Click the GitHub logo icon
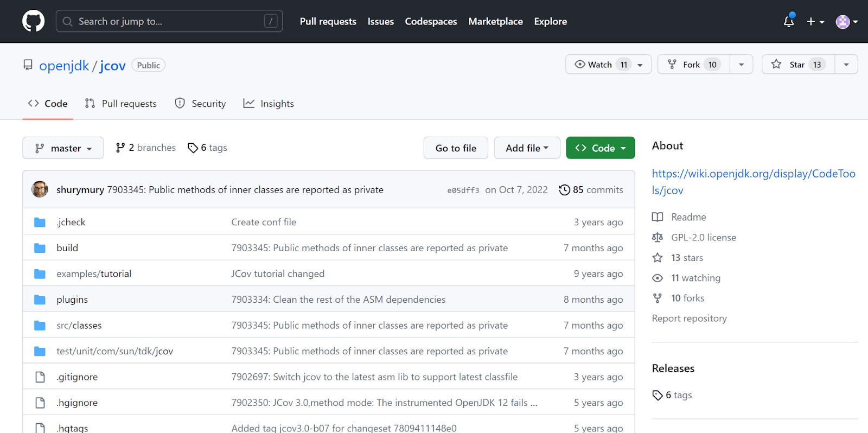The image size is (868, 433). tap(33, 21)
